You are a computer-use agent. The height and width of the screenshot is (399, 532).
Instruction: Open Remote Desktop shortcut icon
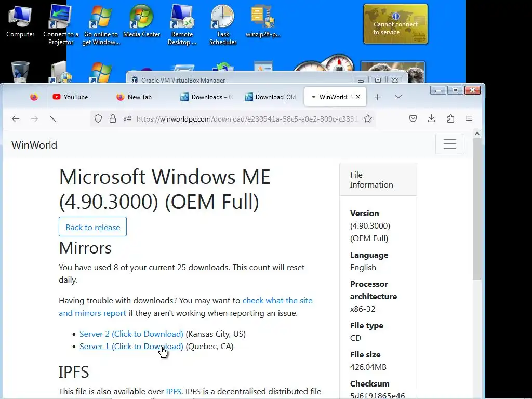(x=182, y=24)
